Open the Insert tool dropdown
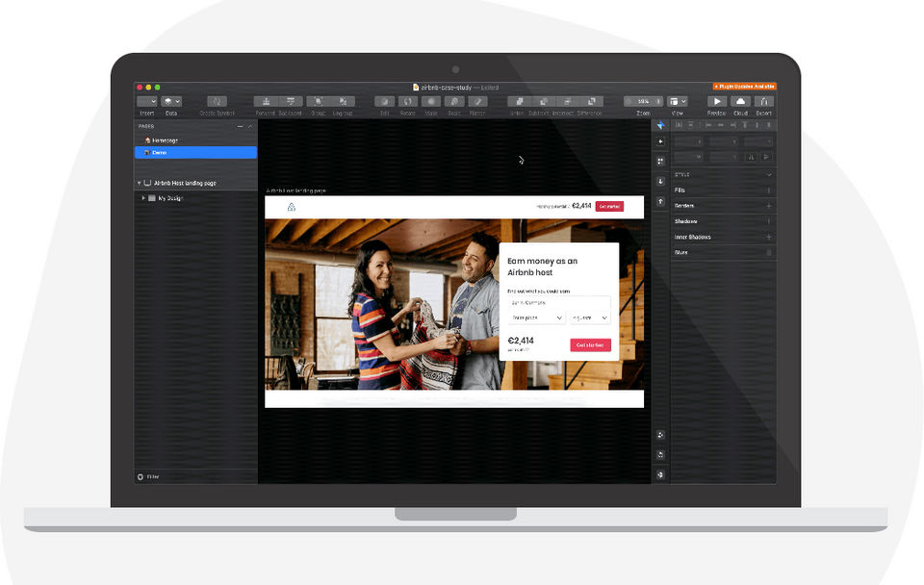This screenshot has width=924, height=585. click(x=146, y=101)
